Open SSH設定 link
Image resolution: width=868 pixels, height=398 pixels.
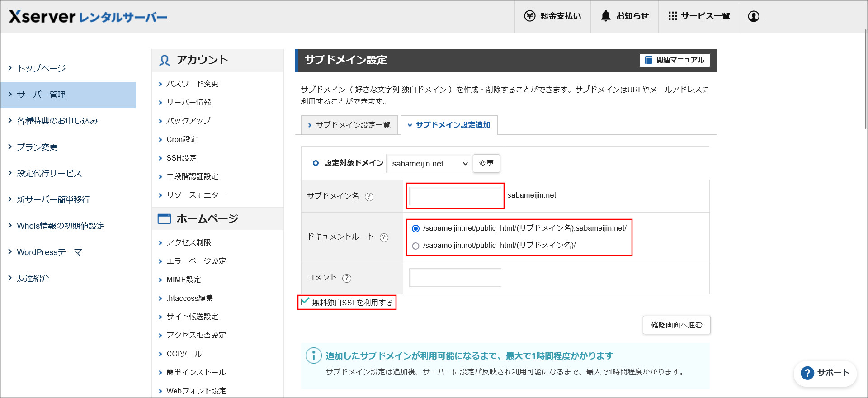coord(181,158)
